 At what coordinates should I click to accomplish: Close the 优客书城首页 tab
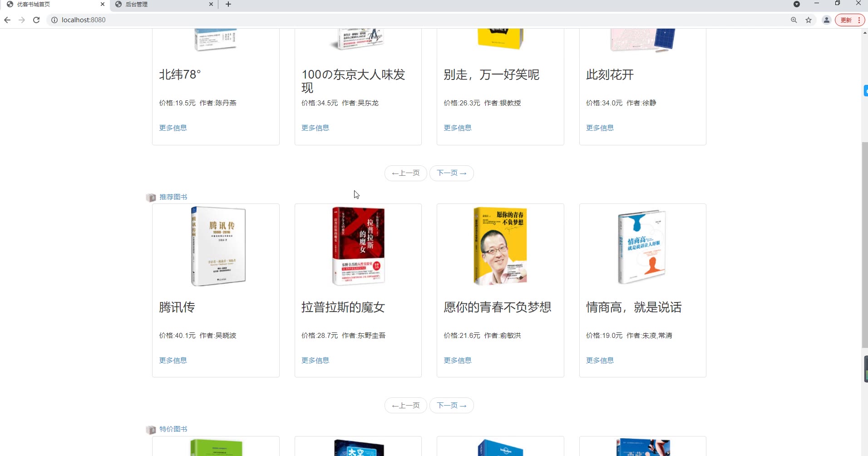103,4
